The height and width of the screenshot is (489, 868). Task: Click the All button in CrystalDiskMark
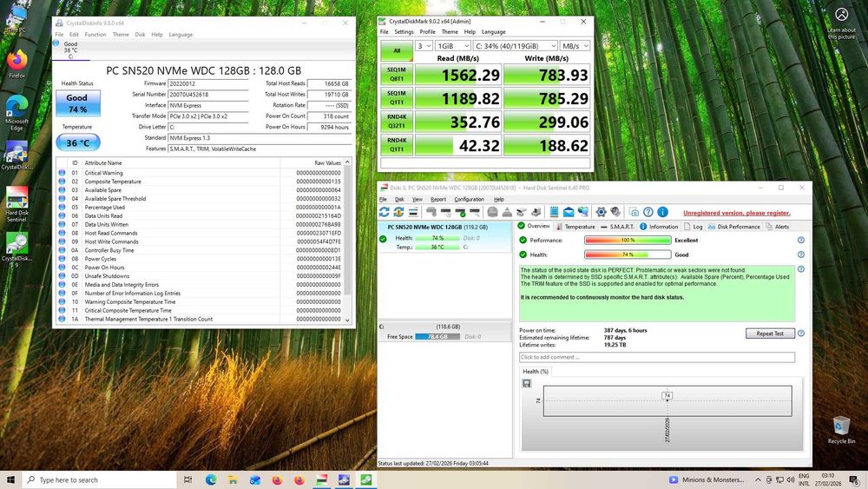pyautogui.click(x=397, y=50)
